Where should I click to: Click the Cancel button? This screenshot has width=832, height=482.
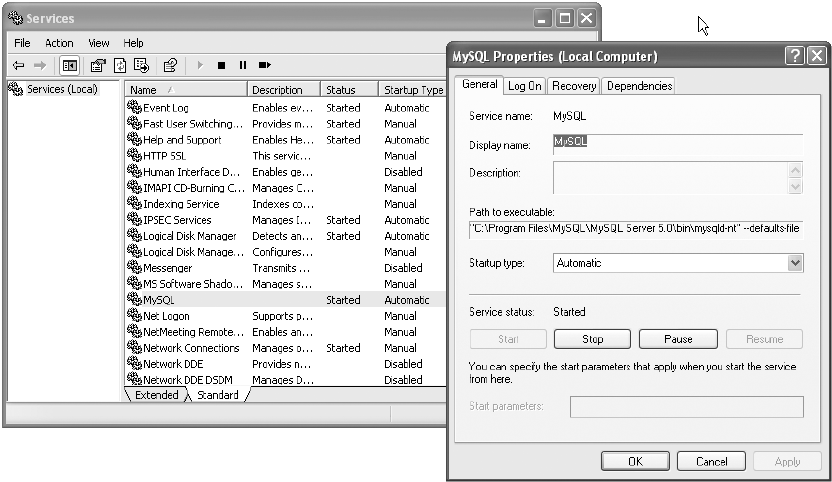(x=711, y=461)
